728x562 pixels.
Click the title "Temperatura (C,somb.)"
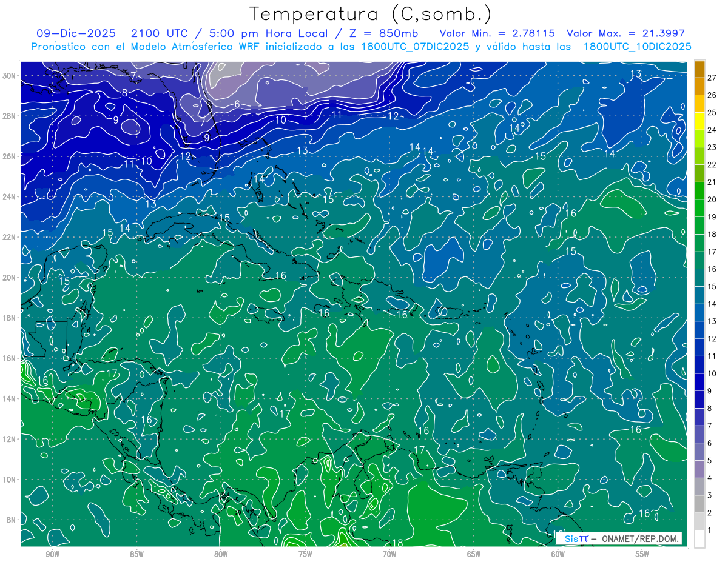(371, 14)
